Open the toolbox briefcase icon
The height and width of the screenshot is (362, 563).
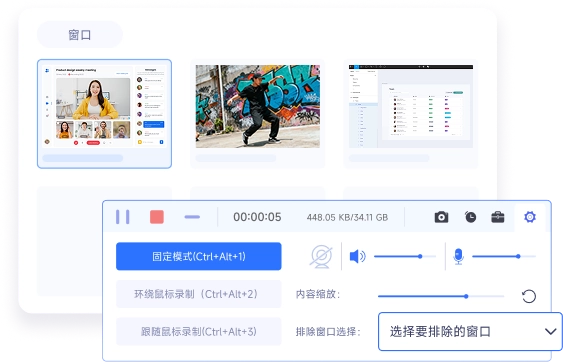point(498,217)
